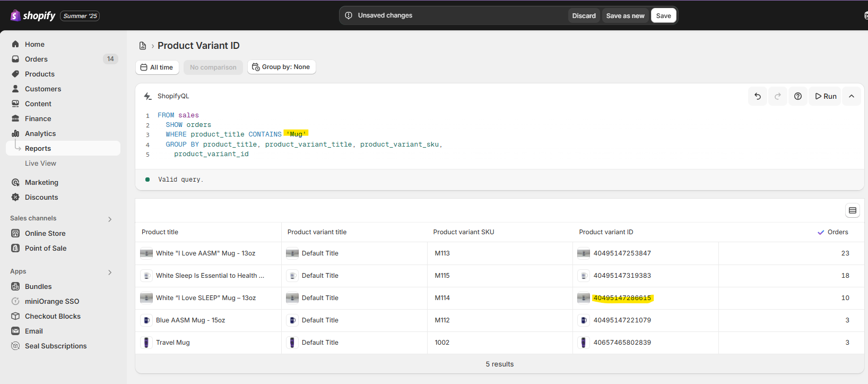868x384 pixels.
Task: Click the Analytics bar chart icon
Action: click(15, 133)
